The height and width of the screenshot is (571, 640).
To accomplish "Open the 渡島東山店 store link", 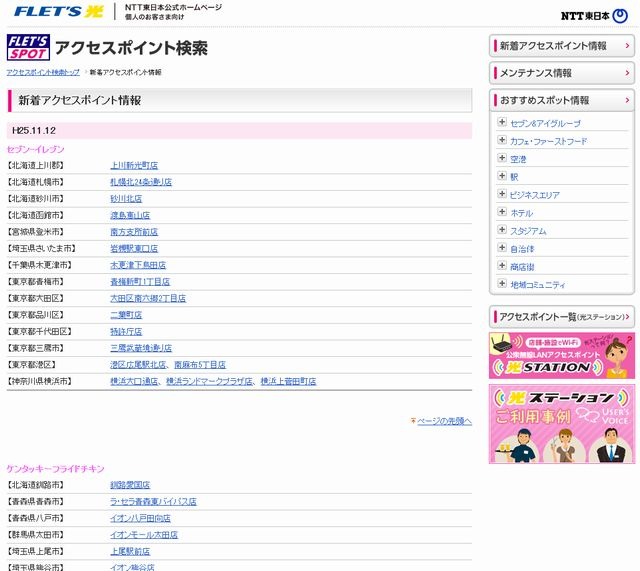I will coord(130,215).
